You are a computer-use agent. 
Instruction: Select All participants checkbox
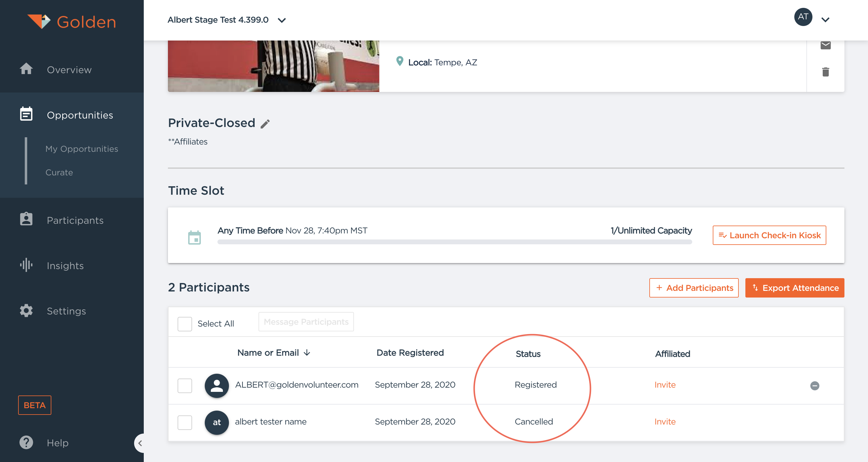click(x=185, y=322)
